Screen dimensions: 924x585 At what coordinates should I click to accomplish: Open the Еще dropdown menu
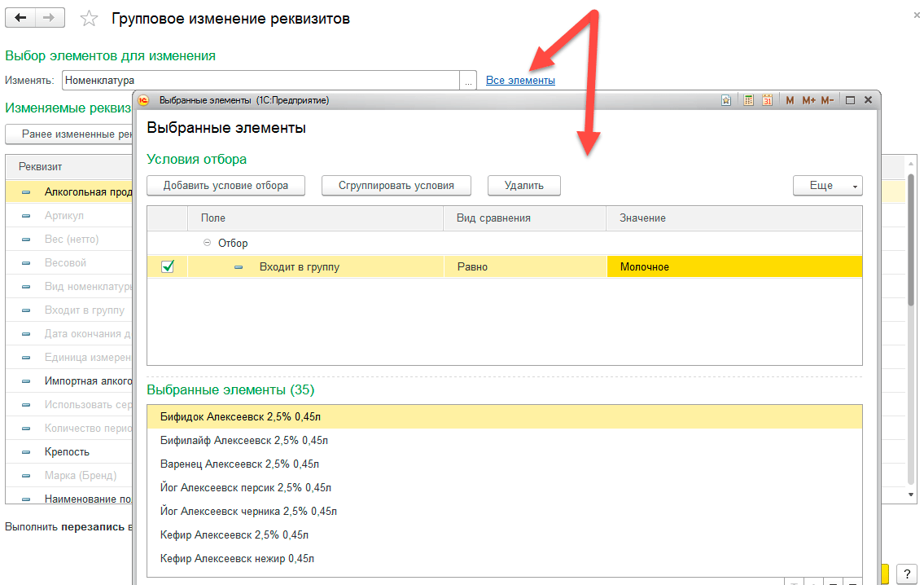pyautogui.click(x=827, y=186)
